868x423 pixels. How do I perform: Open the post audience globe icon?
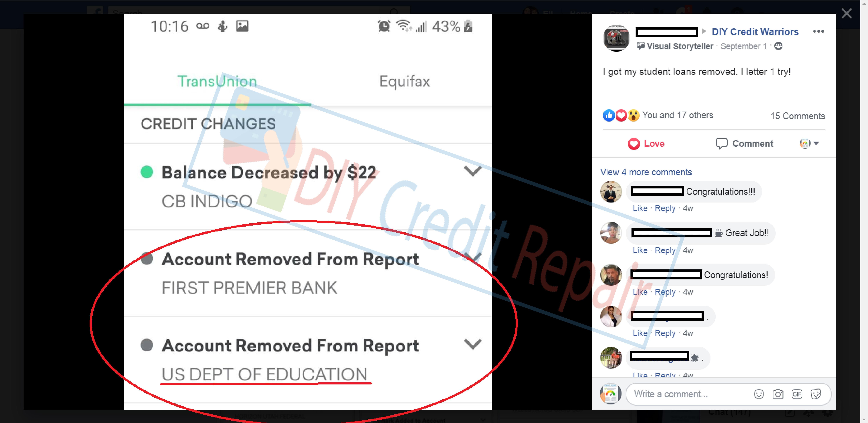(778, 46)
